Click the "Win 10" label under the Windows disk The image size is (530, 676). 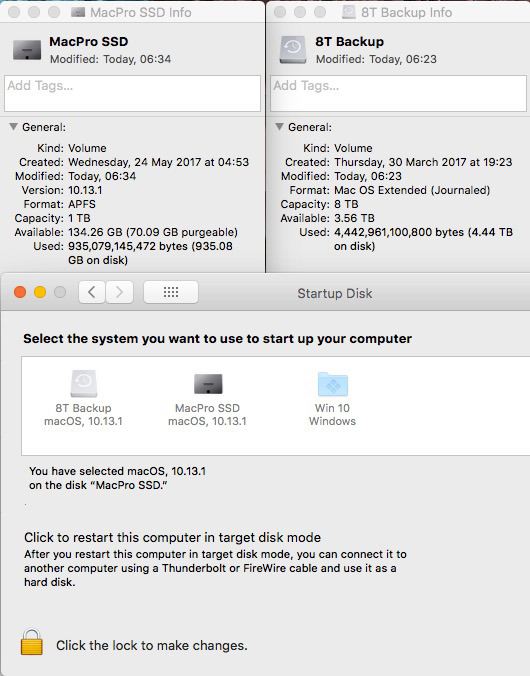(332, 408)
